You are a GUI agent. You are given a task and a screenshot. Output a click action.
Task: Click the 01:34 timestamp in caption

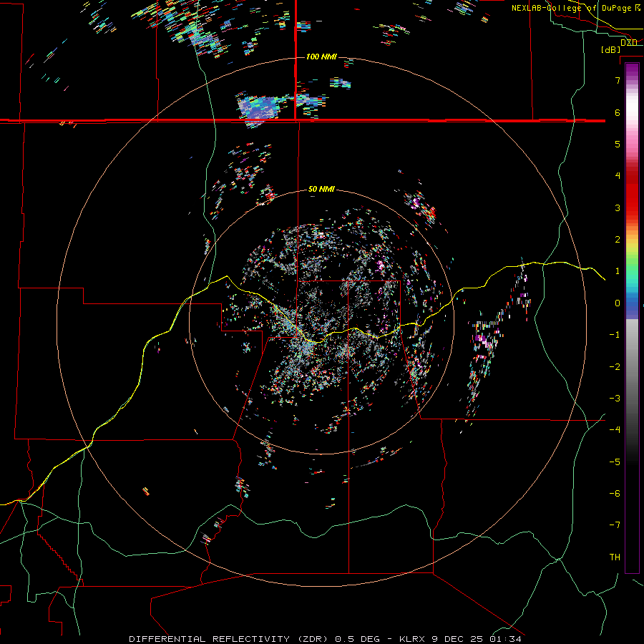pos(506,639)
